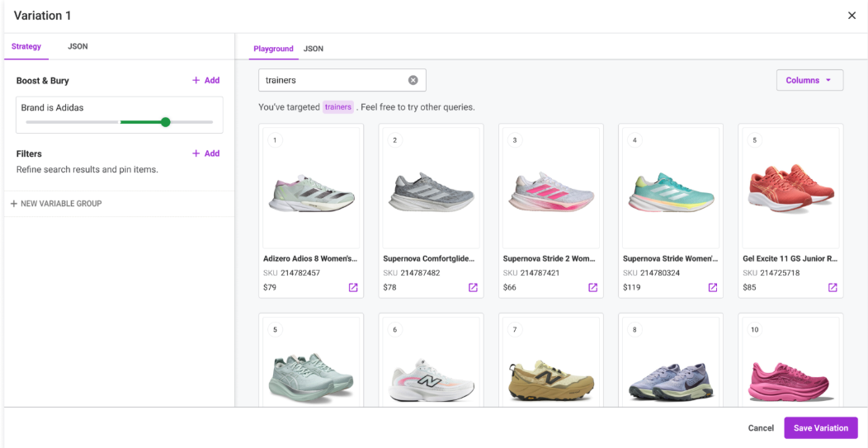
Task: Click Supernova Comfortglide product title
Action: point(429,258)
